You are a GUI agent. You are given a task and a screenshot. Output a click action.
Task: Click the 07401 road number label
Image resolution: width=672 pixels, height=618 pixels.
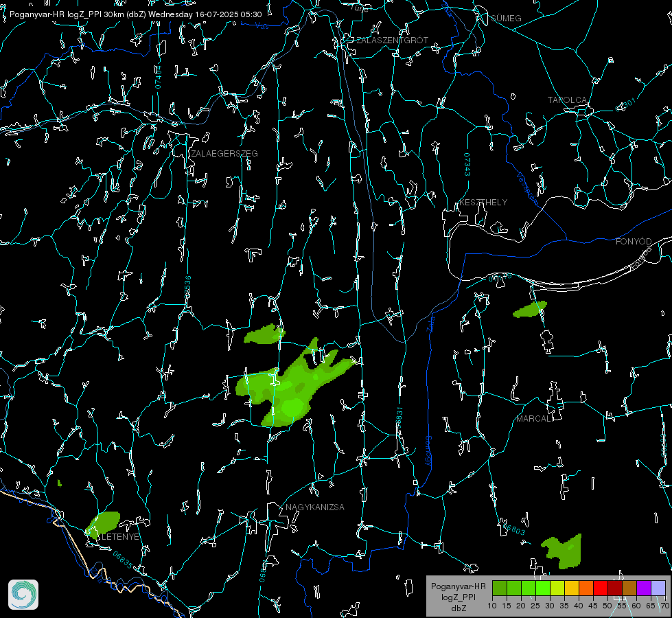tap(158, 78)
